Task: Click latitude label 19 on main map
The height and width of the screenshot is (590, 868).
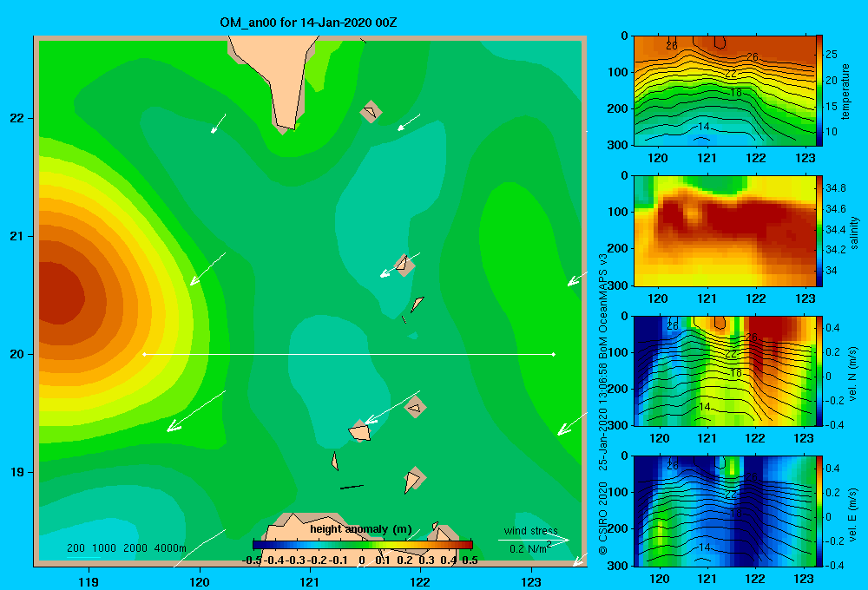Action: tap(17, 472)
